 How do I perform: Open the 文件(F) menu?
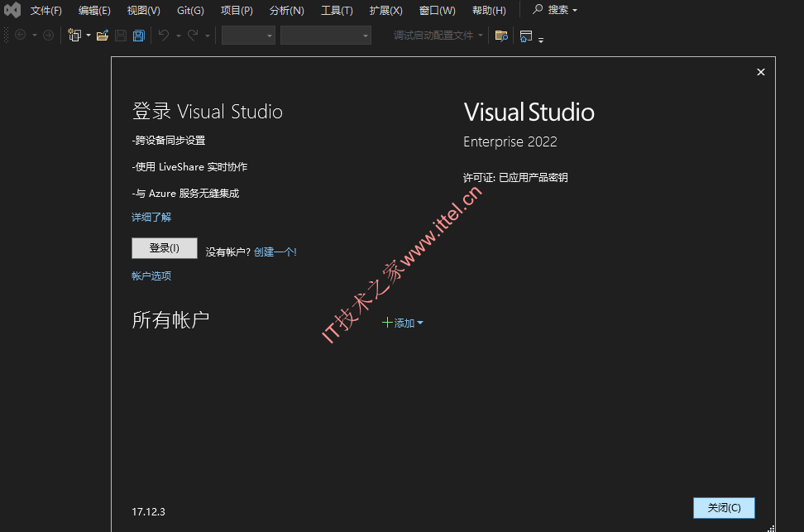click(45, 10)
